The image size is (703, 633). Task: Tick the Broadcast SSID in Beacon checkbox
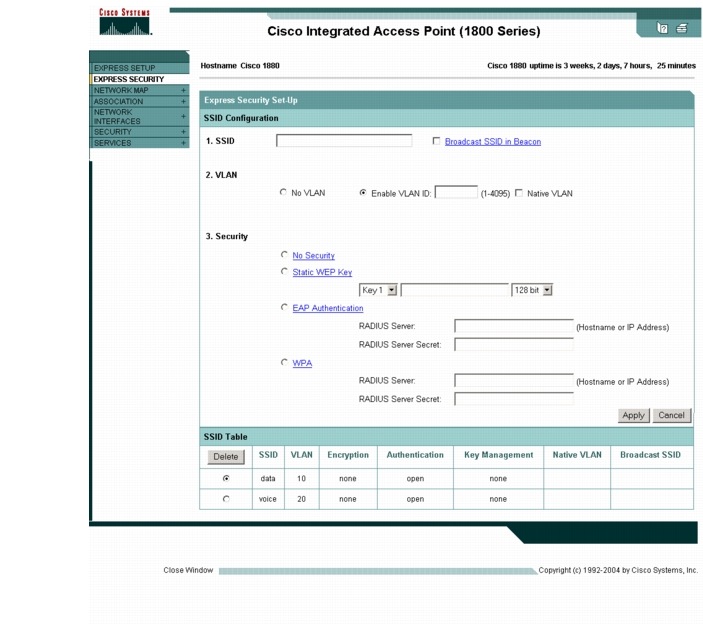(436, 141)
